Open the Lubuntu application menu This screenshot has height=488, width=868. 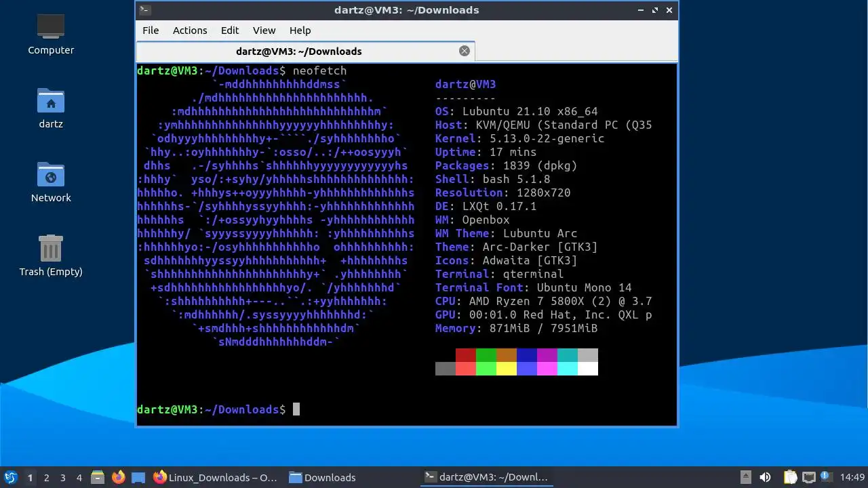(x=10, y=477)
